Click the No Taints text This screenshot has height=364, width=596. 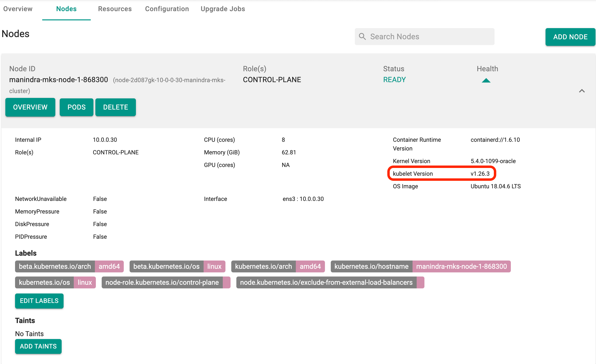29,334
